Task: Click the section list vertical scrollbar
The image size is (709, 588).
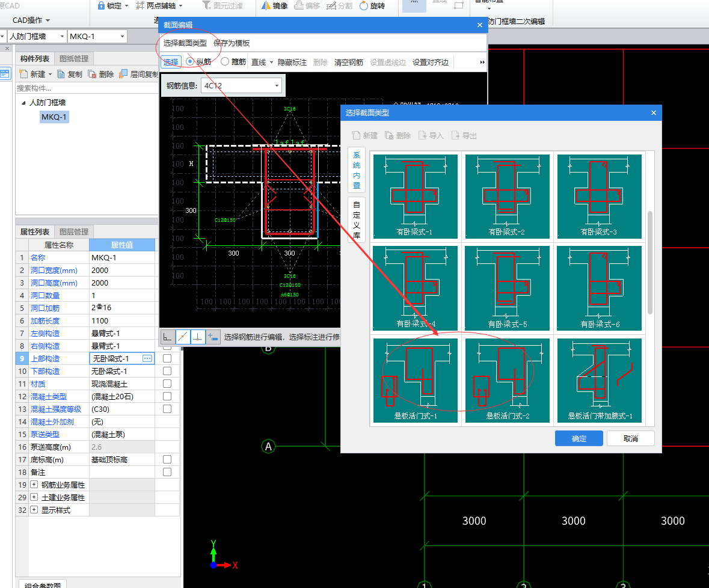Action: (649, 262)
